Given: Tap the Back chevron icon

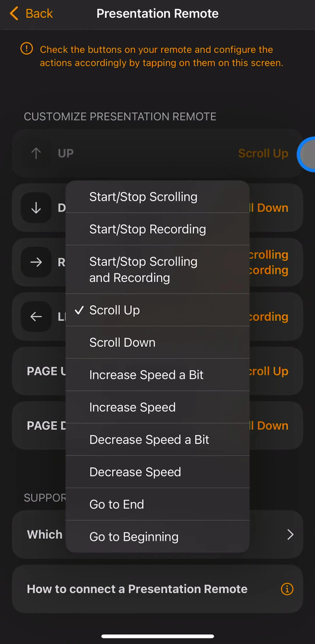Looking at the screenshot, I should pos(14,13).
